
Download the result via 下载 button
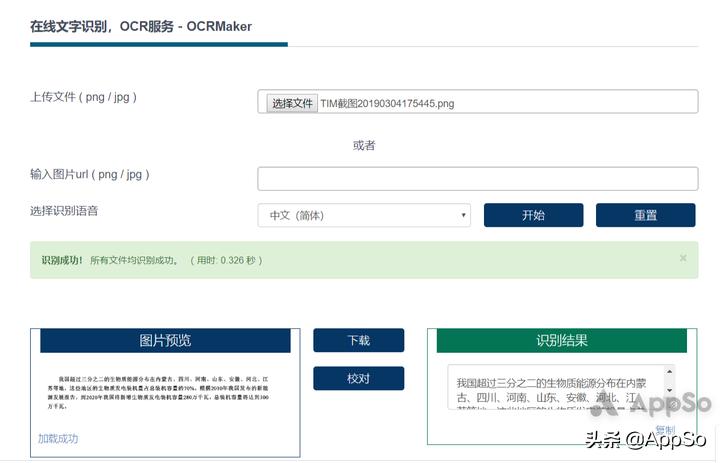(359, 340)
